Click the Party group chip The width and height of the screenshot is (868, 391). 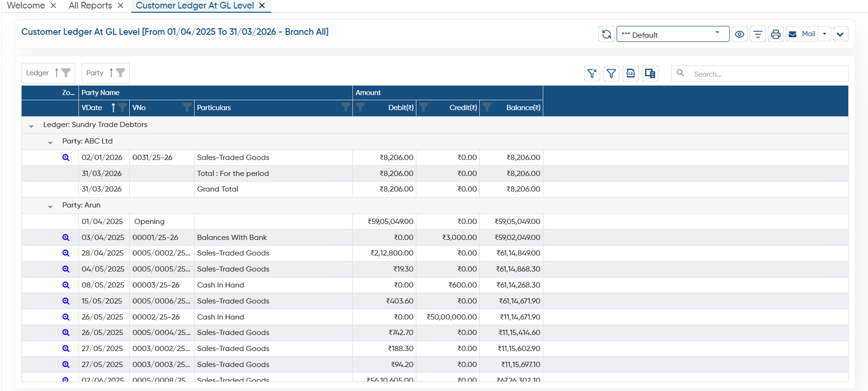click(x=105, y=73)
